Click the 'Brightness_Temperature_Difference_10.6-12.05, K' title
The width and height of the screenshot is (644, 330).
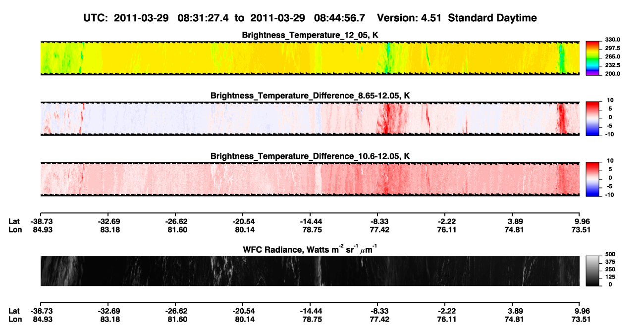310,156
